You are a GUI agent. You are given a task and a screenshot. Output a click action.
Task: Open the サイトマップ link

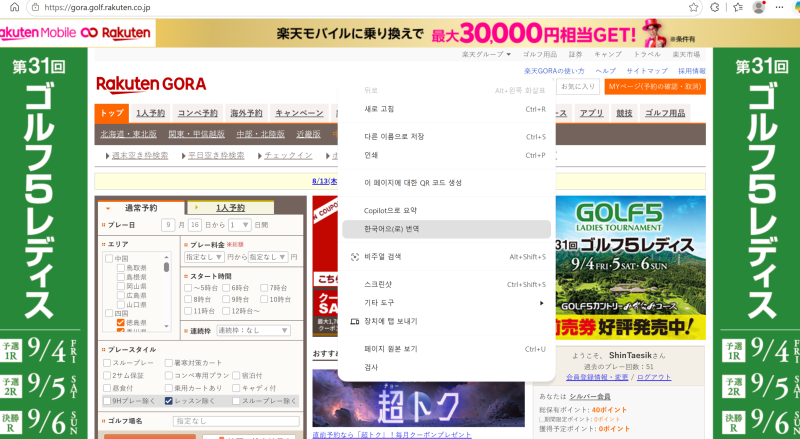[x=647, y=71]
